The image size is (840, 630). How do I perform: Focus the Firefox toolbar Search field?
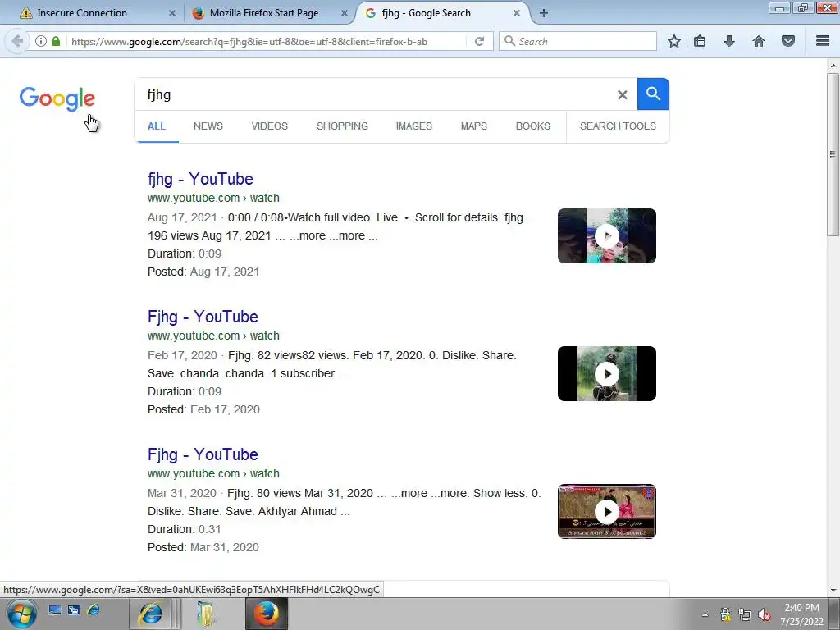click(x=577, y=41)
